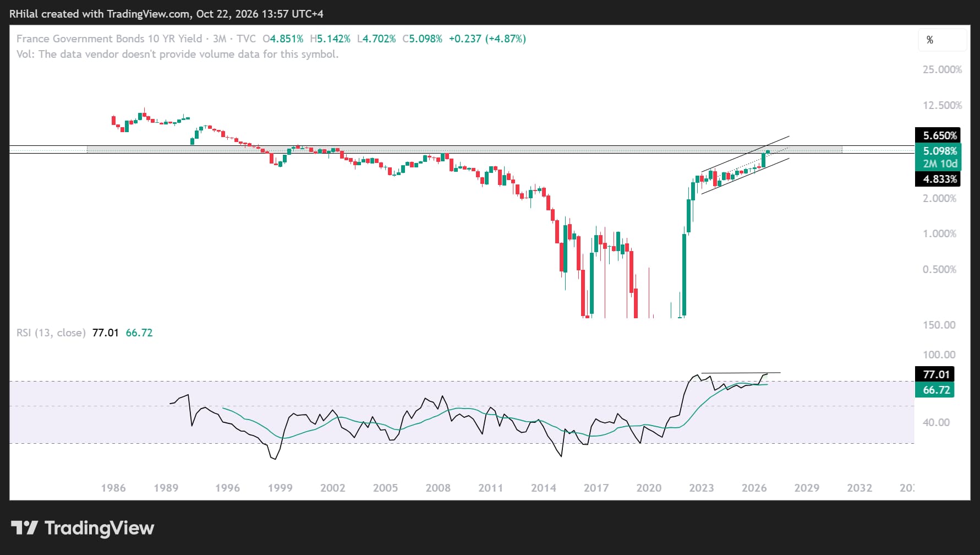Click the % unit box at top right

(x=942, y=40)
